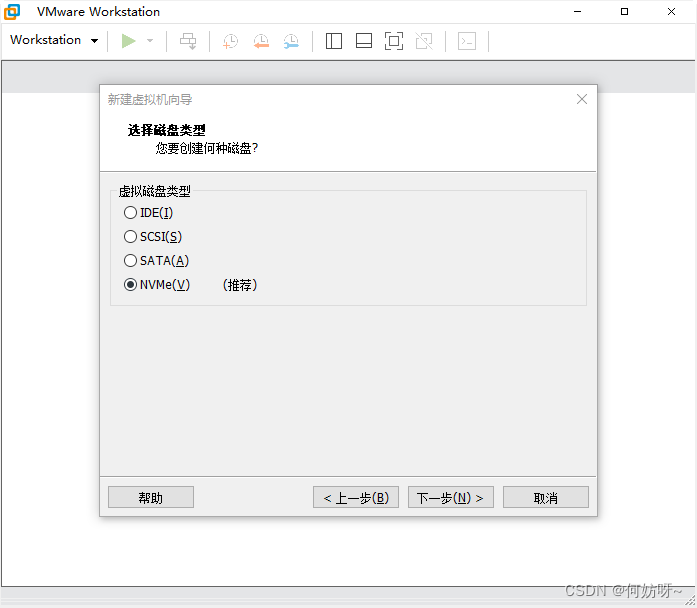Click the (推荐) recommended label
Viewport: 697px width, 608px height.
[x=240, y=285]
